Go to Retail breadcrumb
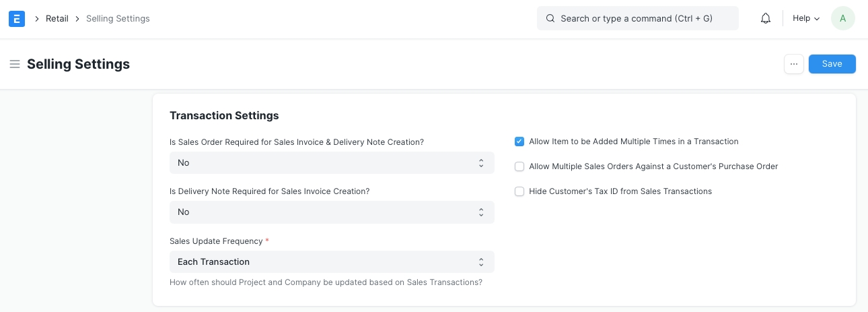The image size is (868, 312). pyautogui.click(x=57, y=19)
